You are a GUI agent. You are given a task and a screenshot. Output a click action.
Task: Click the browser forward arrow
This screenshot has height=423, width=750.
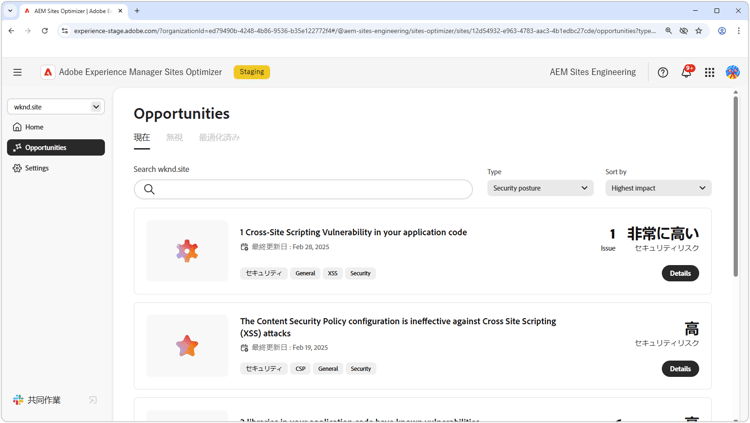tap(28, 31)
